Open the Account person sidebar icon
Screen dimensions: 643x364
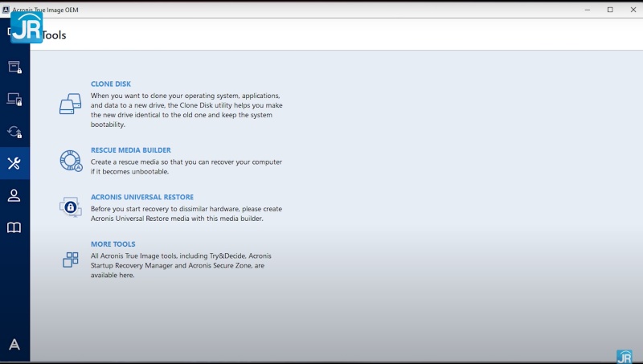coord(14,195)
